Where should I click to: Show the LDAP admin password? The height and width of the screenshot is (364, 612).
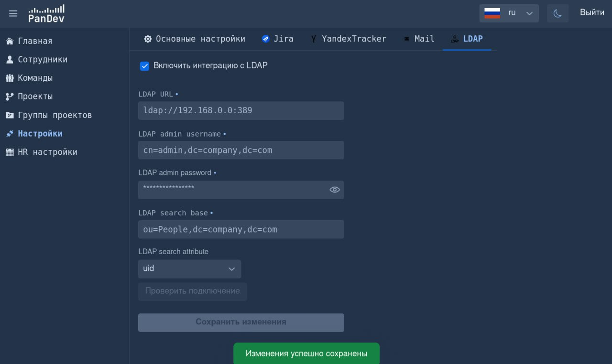point(335,190)
